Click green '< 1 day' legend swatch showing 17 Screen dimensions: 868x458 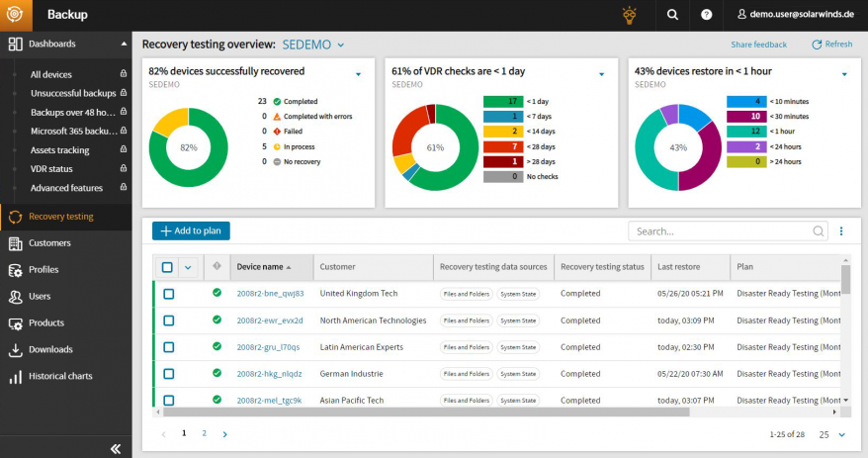pos(502,101)
